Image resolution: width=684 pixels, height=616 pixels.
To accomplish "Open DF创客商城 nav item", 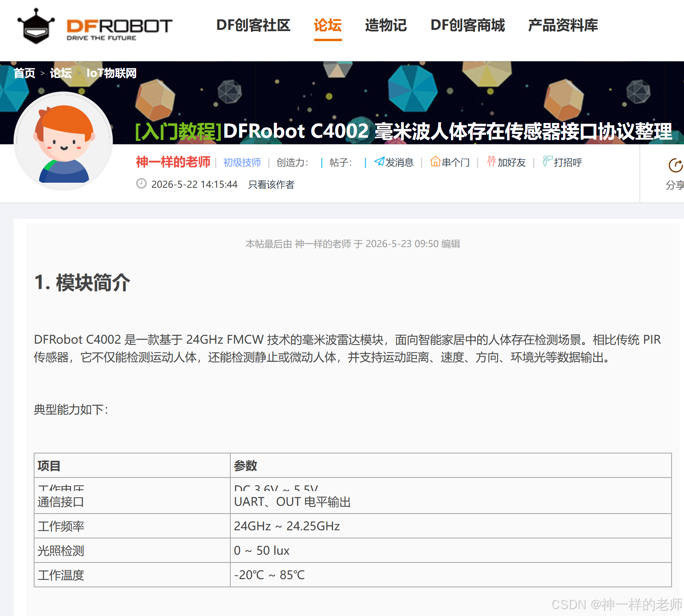I will [468, 25].
